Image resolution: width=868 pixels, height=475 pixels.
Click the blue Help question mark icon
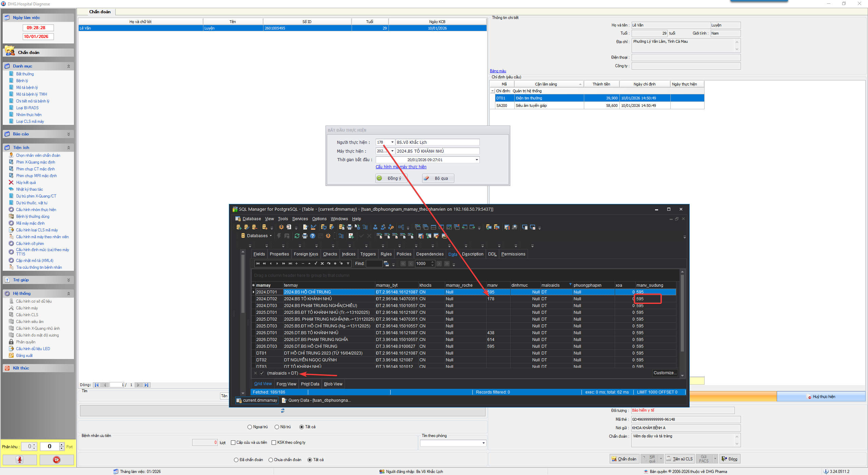[x=313, y=236]
